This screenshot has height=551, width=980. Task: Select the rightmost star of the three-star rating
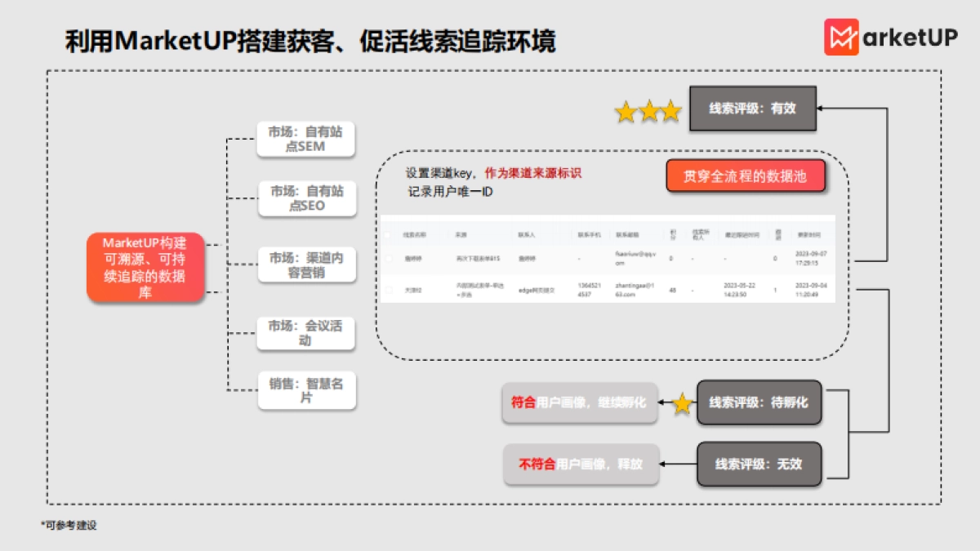pos(671,109)
